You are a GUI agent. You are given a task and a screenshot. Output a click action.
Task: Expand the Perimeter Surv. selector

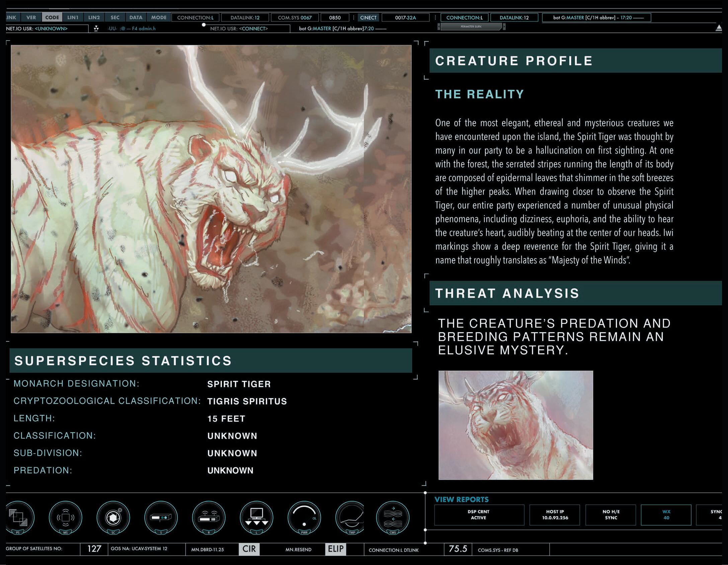point(471,26)
